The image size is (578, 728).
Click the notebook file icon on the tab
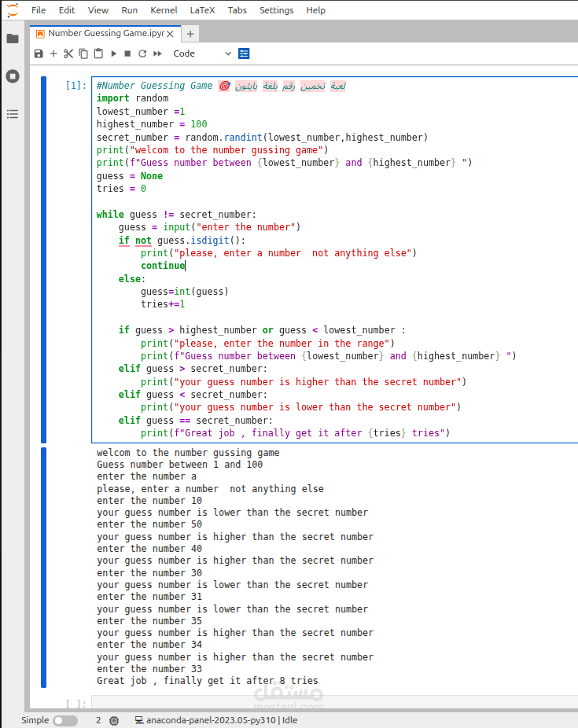pos(40,34)
